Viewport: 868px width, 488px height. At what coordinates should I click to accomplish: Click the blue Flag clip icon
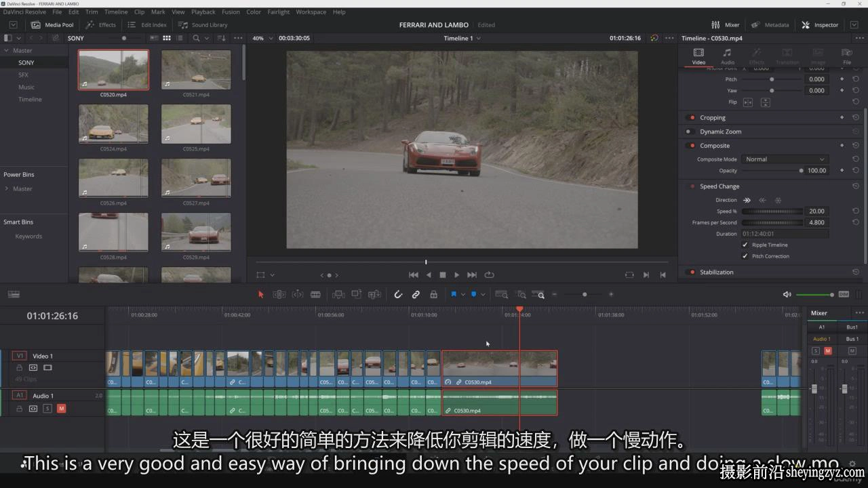[454, 294]
